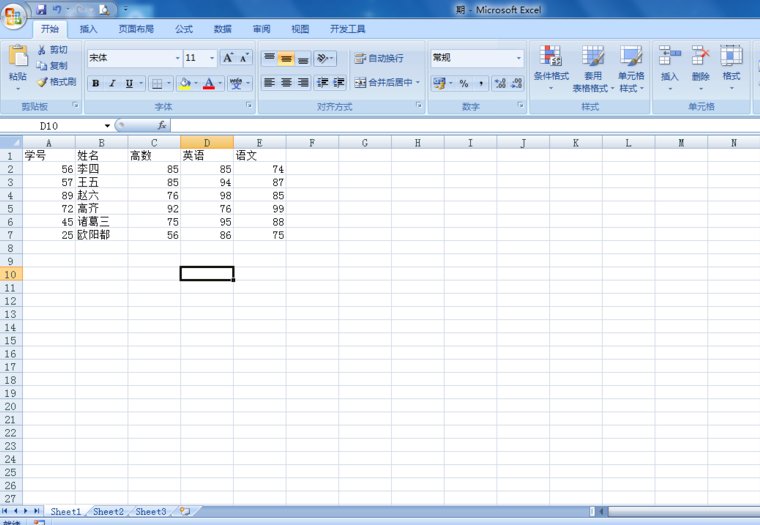Click the fx insert function button

click(162, 126)
